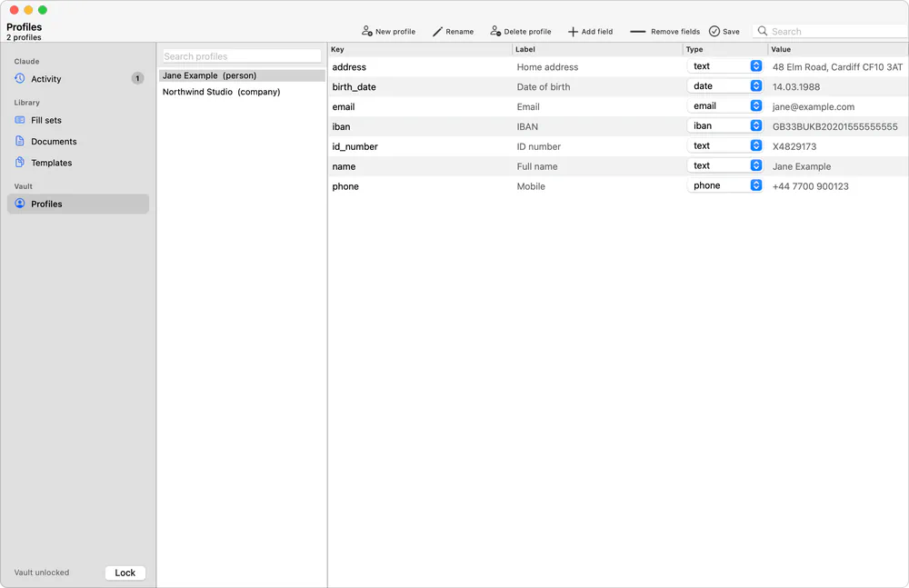This screenshot has height=588, width=909.
Task: Click the Documents page icon in sidebar
Action: pos(20,141)
